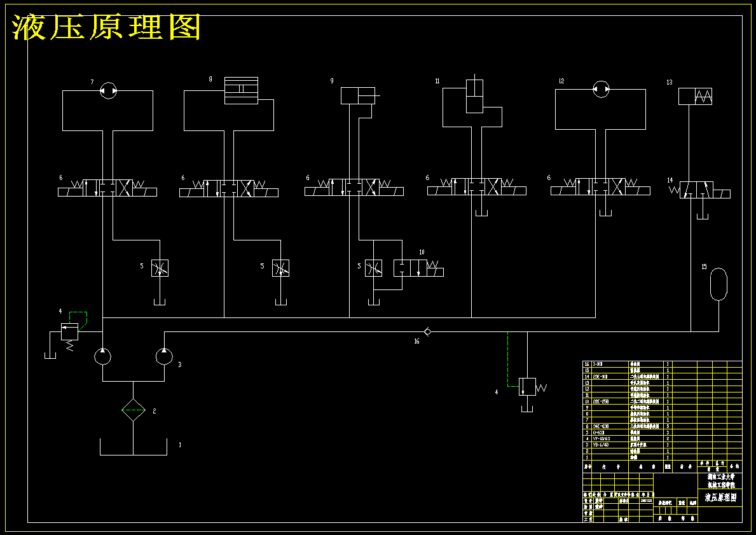This screenshot has height=535, width=756.
Task: Select the number label 10 above the solenoid valve
Action: coord(422,253)
